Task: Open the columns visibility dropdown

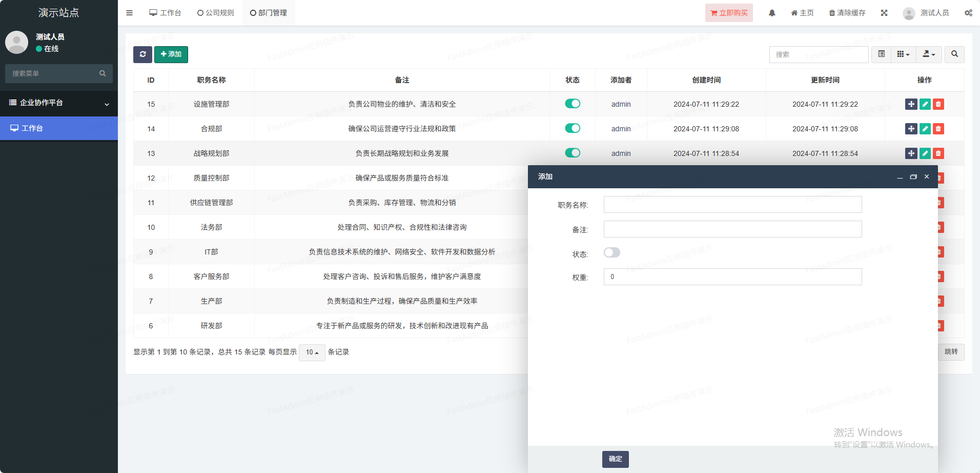Action: point(903,54)
